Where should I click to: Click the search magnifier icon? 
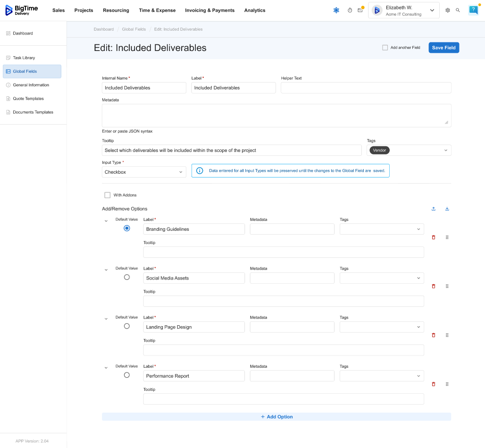point(458,10)
